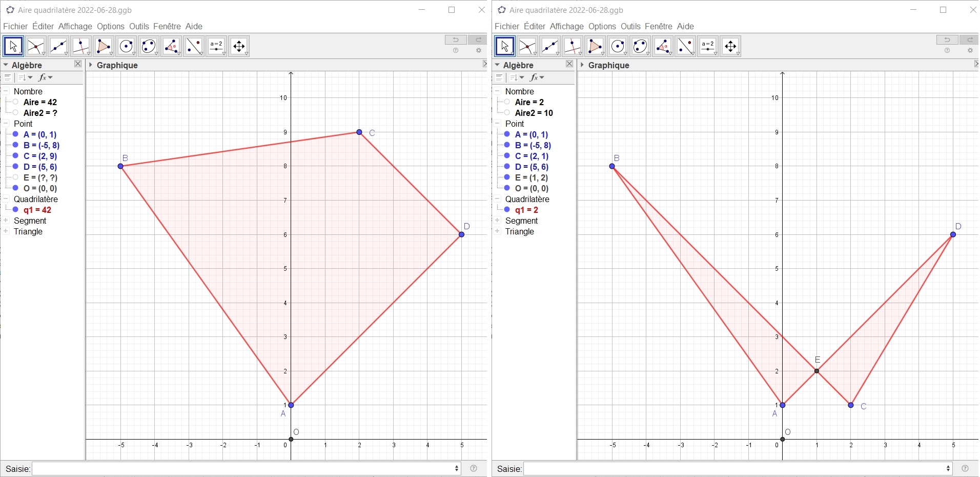Open the Aide menu in right window
This screenshot has height=477, width=980.
pyautogui.click(x=685, y=26)
